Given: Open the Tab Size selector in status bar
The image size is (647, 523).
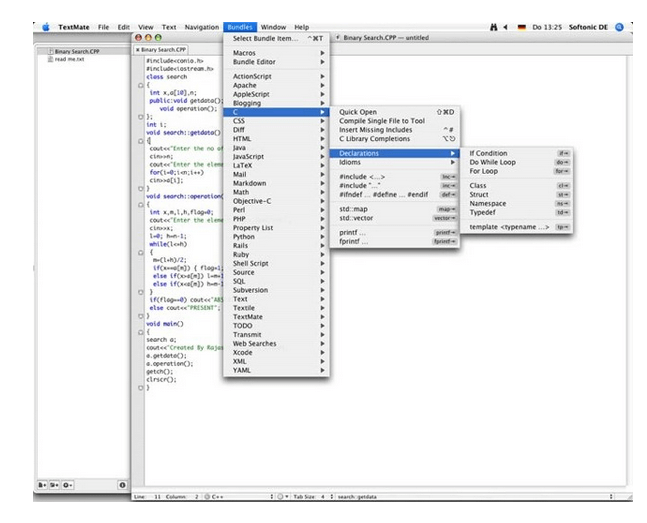Looking at the screenshot, I should click(x=313, y=497).
